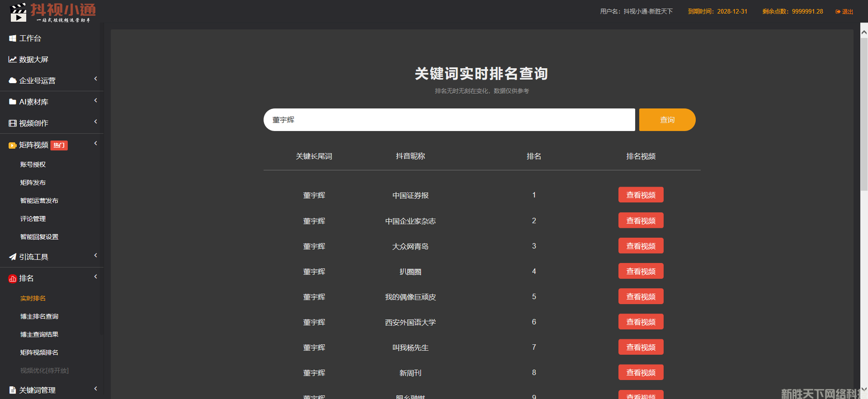Click the AI素材库 folder icon

point(13,102)
